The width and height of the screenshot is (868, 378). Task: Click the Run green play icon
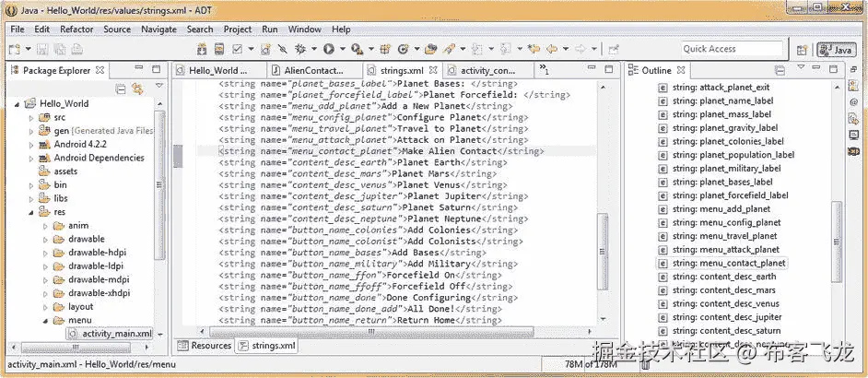point(329,50)
